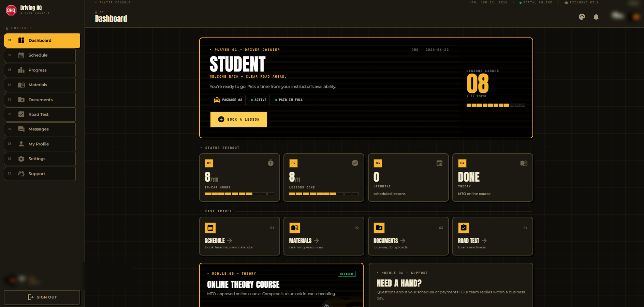Open My Profile from the sidebar
Viewport: 644px width, 307px height.
(40, 144)
